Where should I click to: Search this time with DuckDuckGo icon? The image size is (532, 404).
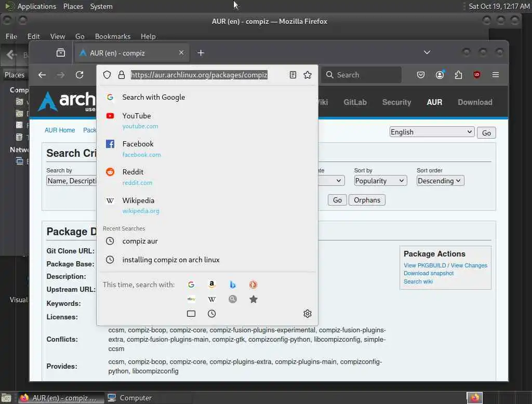click(253, 285)
